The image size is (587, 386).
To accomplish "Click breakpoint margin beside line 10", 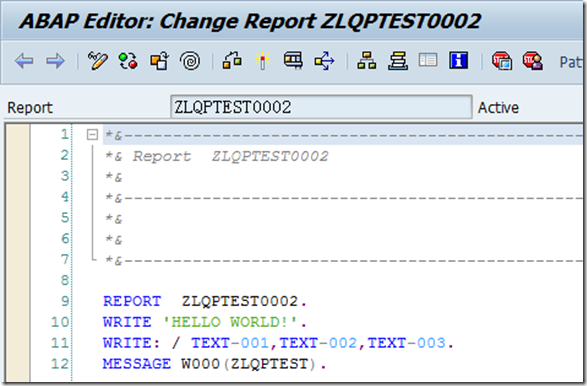I will 18,322.
